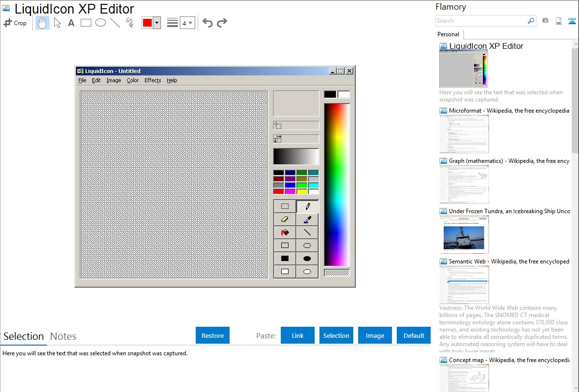This screenshot has height=392, width=579.
Task: Open the Personal tab in Flamory panel
Action: click(x=449, y=34)
